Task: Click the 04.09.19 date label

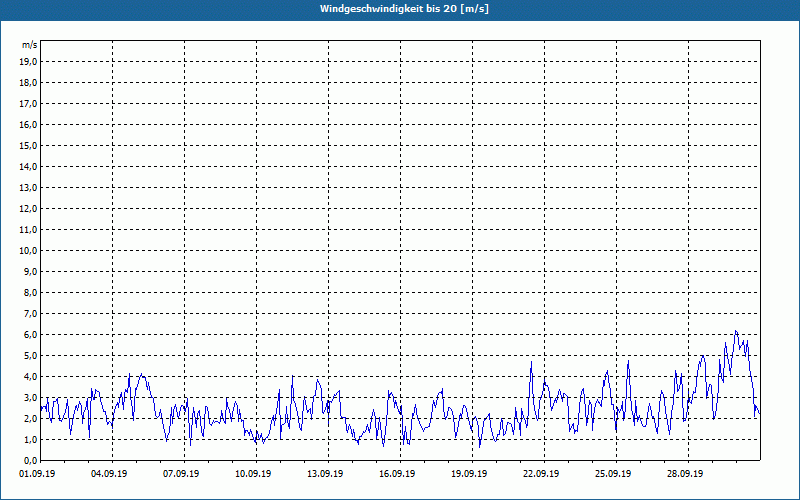Action: (x=109, y=473)
